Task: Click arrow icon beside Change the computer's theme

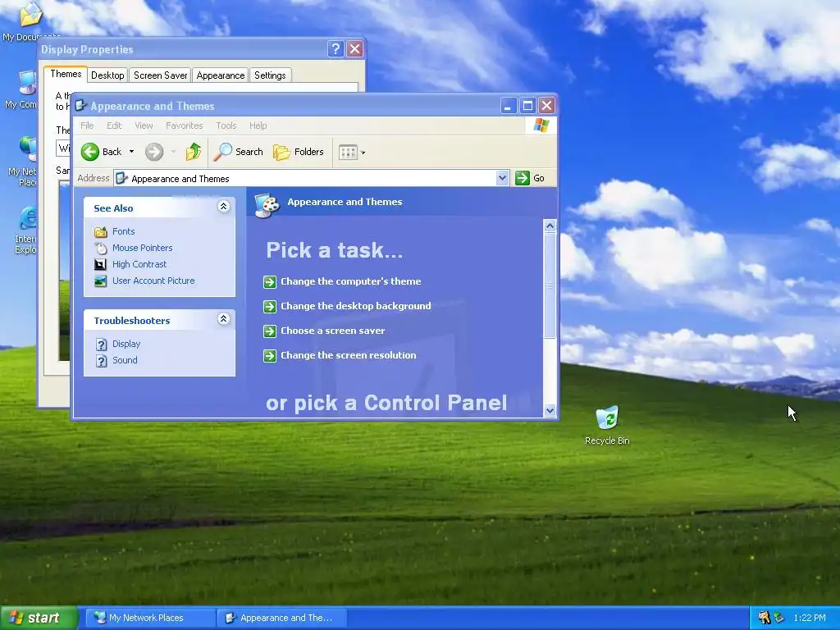Action: [x=270, y=282]
